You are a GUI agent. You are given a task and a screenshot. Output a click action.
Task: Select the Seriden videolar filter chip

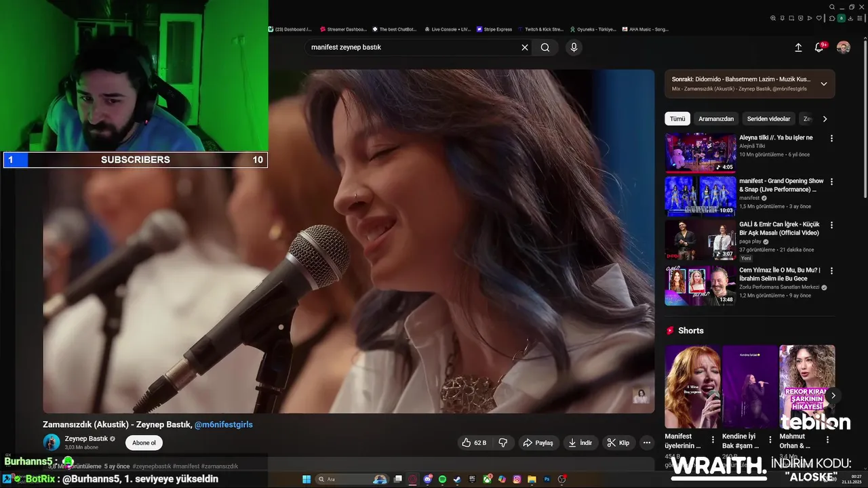(x=769, y=119)
